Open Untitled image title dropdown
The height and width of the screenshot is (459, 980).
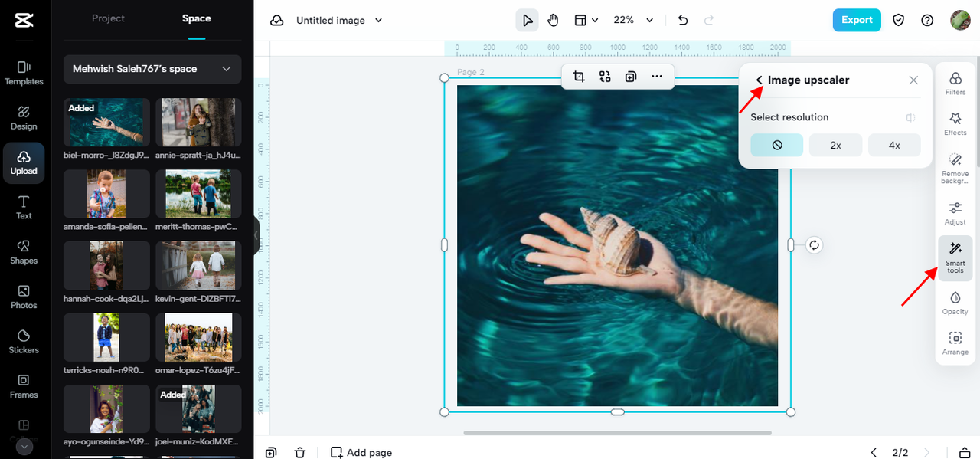(x=340, y=21)
